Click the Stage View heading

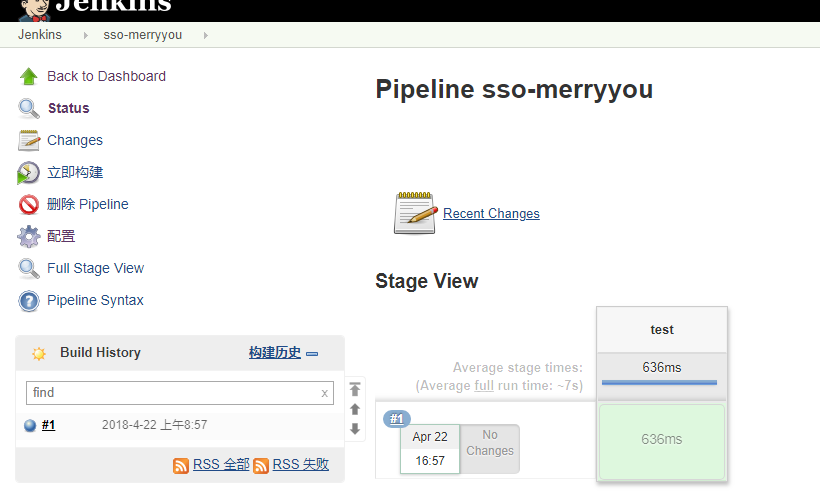point(427,281)
